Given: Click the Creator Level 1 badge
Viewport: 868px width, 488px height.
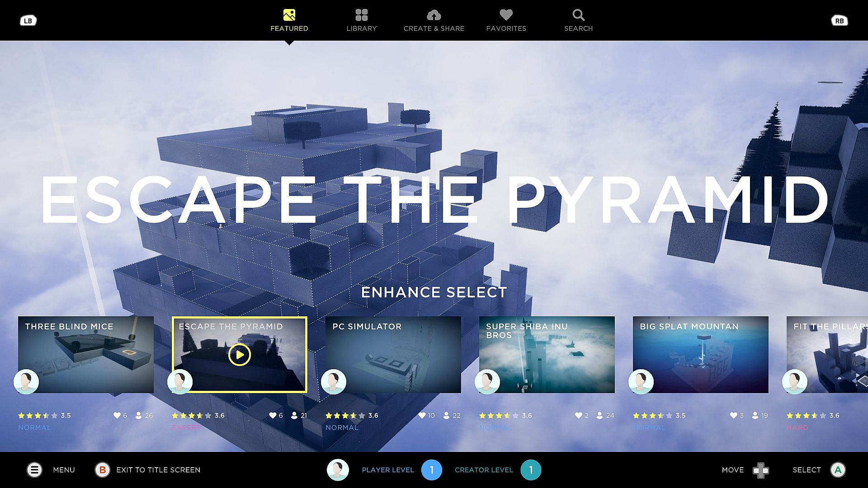Looking at the screenshot, I should coord(531,470).
